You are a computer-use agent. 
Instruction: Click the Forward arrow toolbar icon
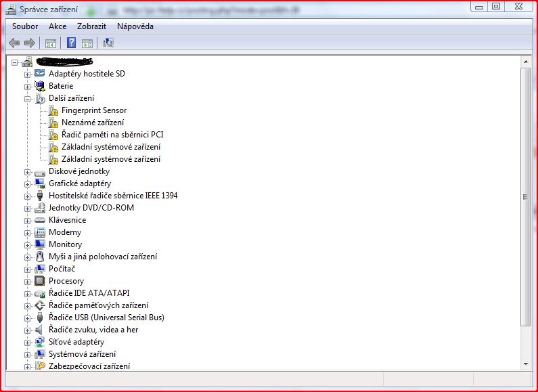click(x=29, y=43)
